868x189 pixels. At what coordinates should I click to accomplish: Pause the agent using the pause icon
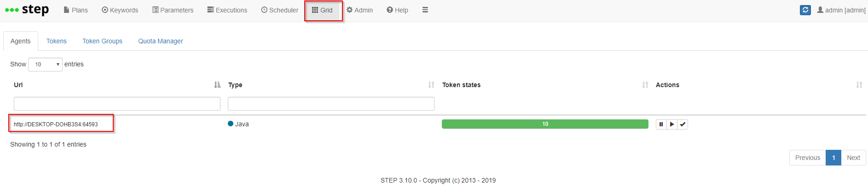[661, 124]
